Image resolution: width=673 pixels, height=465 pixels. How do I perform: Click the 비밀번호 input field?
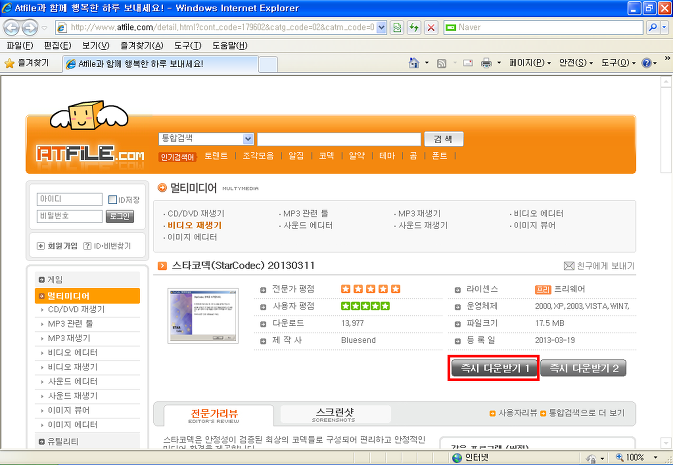(70, 216)
